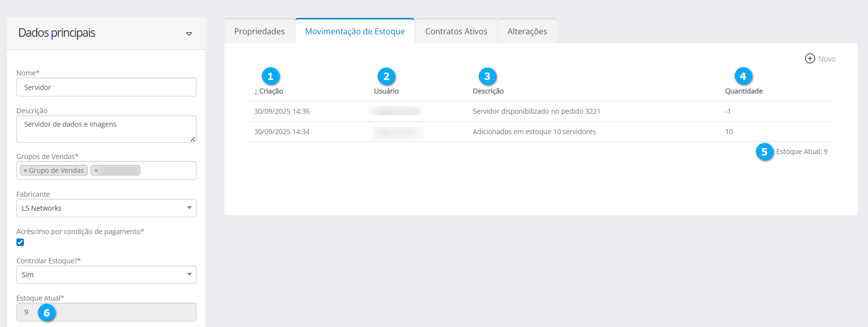The width and height of the screenshot is (868, 327).
Task: Switch to the Propriedades tab
Action: tap(259, 31)
